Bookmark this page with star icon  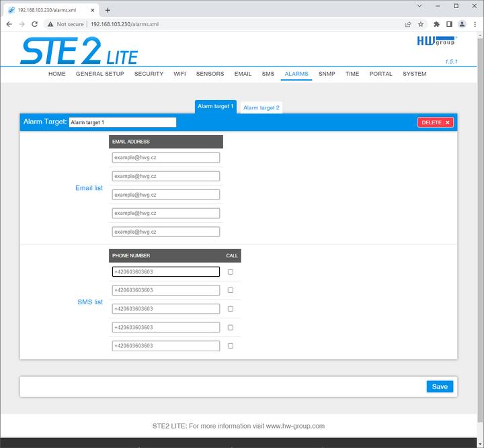[421, 24]
